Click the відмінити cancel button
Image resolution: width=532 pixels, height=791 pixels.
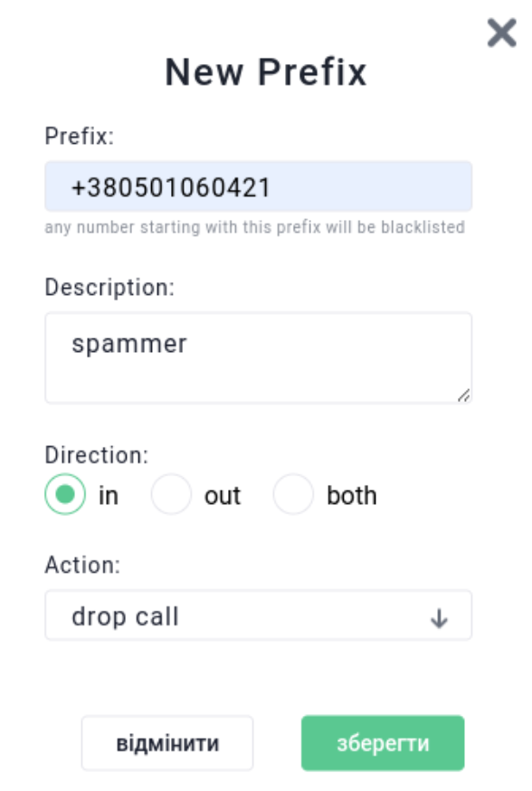click(167, 743)
